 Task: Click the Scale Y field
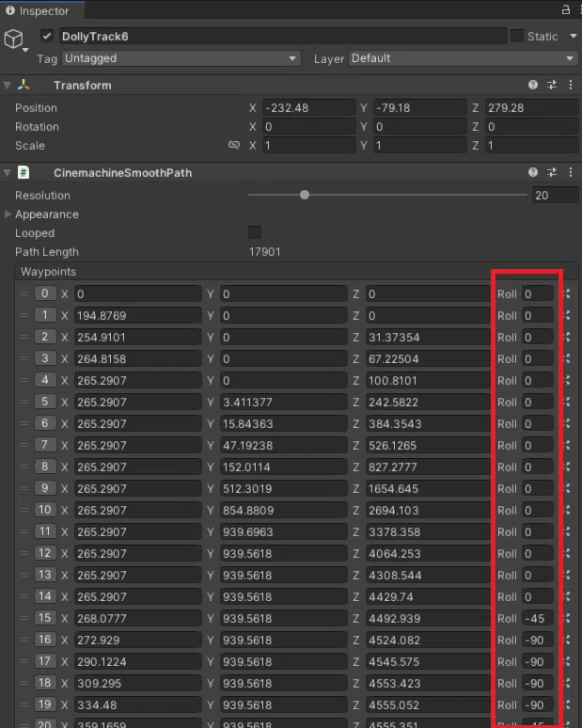[419, 146]
